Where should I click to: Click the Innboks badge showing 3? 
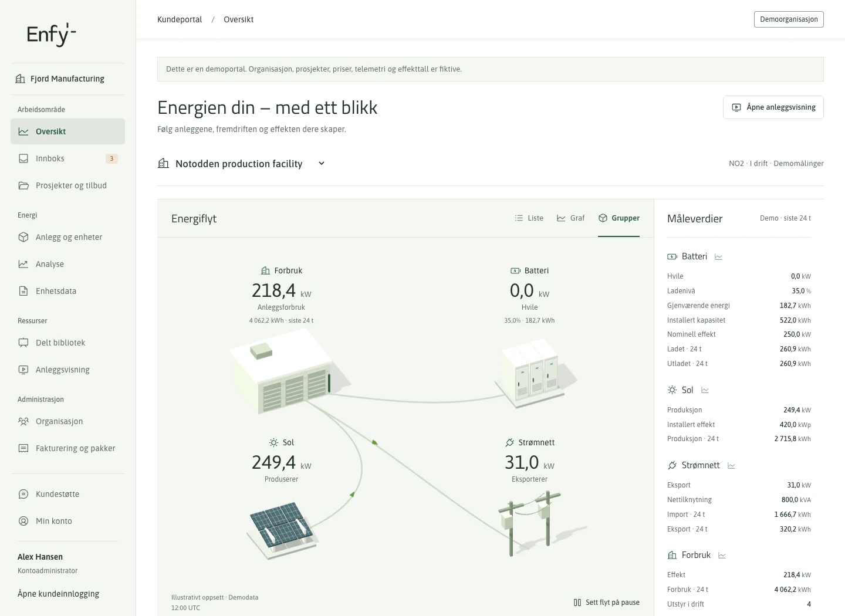tap(111, 158)
